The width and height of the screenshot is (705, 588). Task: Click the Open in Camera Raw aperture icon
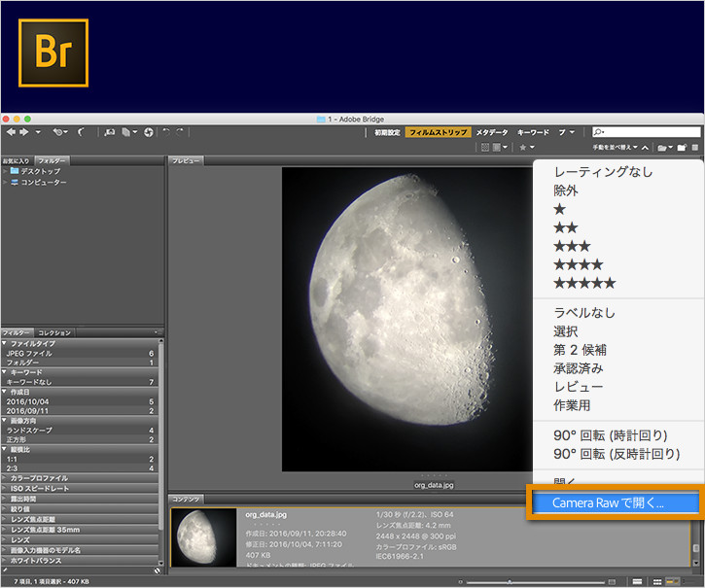tap(149, 132)
